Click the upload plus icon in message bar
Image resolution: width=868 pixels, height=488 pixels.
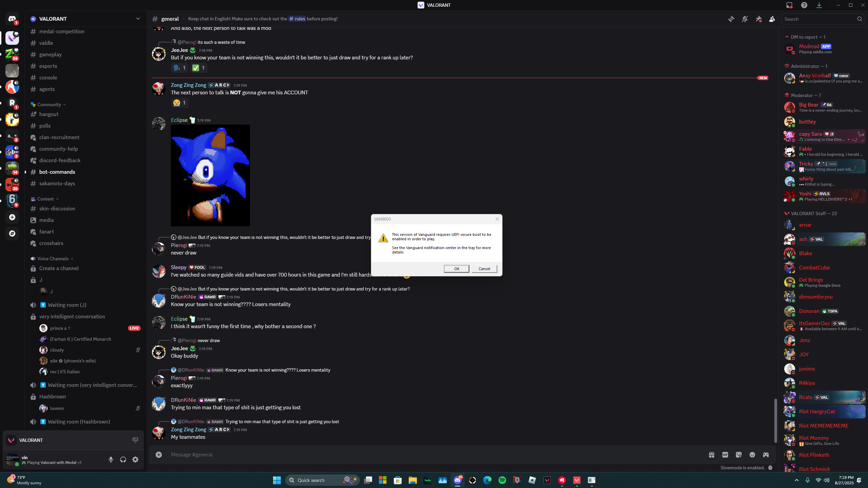pos(159,454)
